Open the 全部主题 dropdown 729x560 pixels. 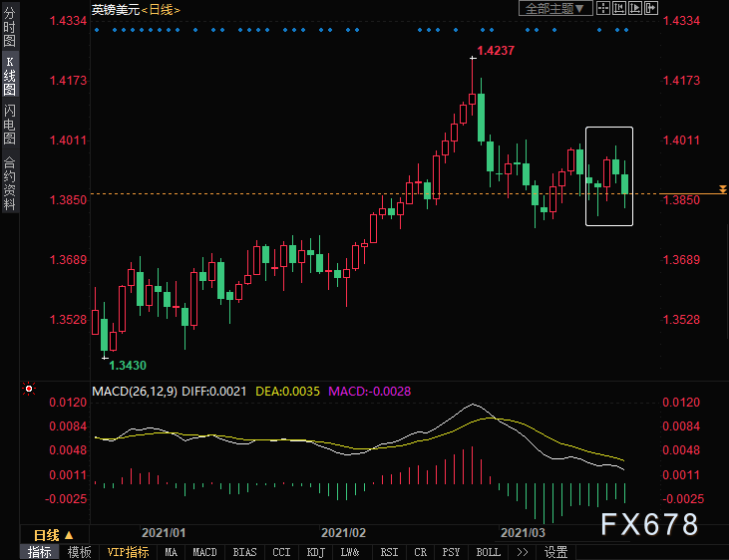[555, 8]
